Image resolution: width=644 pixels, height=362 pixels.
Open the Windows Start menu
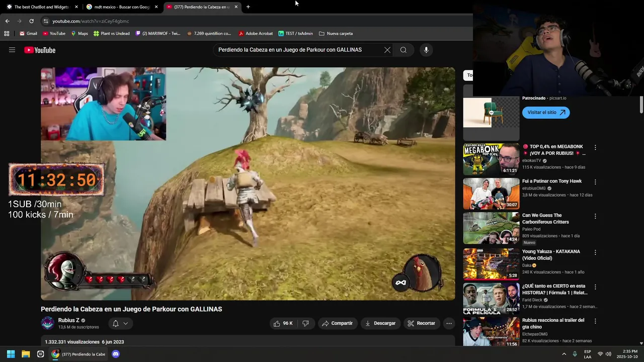point(11,354)
